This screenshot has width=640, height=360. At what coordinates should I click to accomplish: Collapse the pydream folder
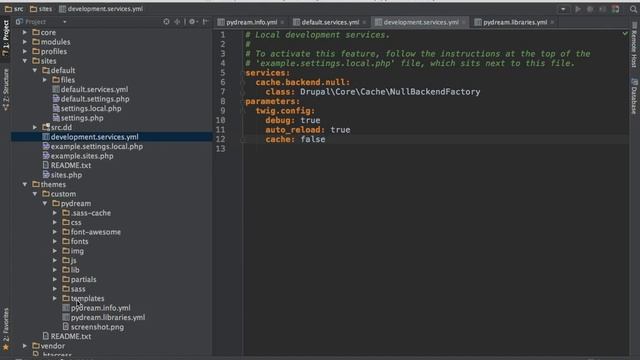pos(45,203)
